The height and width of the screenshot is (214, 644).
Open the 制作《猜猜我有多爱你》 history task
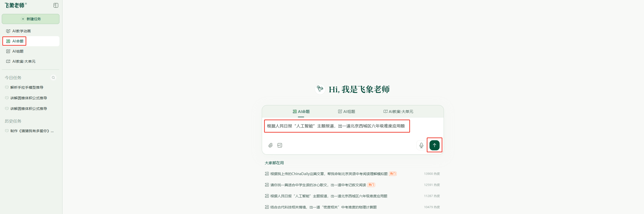[x=32, y=131]
